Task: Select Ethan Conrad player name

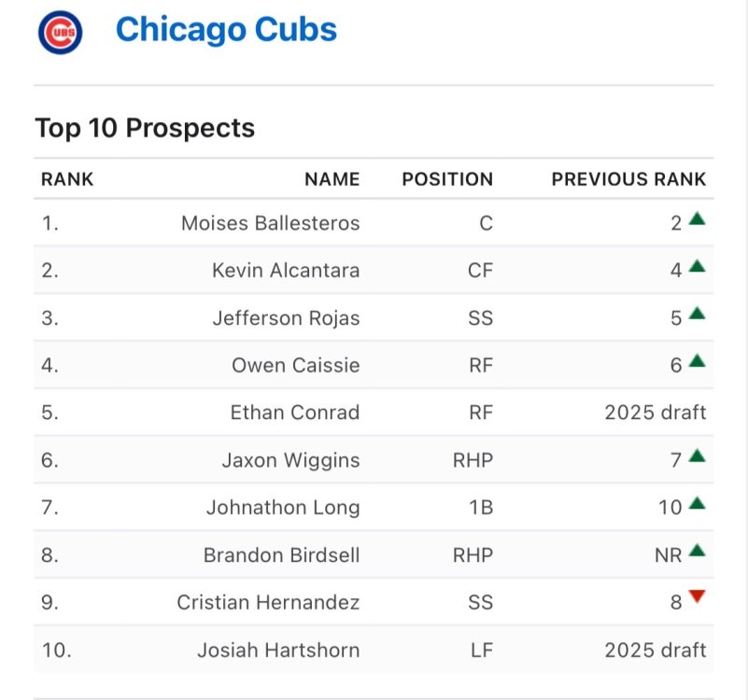Action: pos(294,413)
